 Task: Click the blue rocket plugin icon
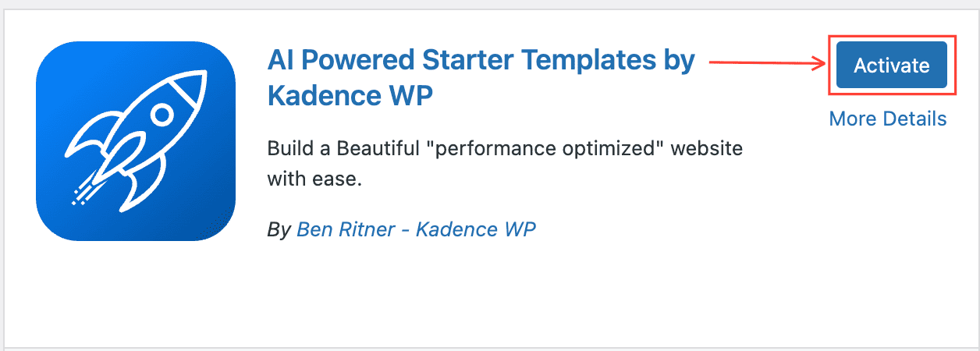pyautogui.click(x=135, y=141)
